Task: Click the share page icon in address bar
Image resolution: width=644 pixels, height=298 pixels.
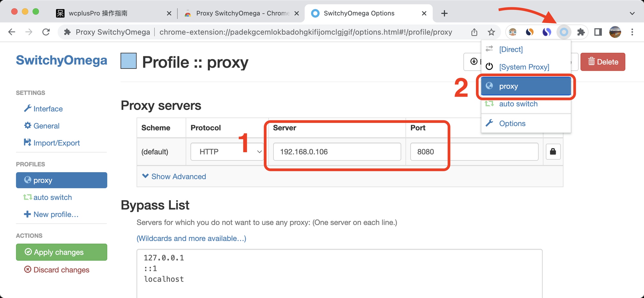Action: click(x=474, y=32)
